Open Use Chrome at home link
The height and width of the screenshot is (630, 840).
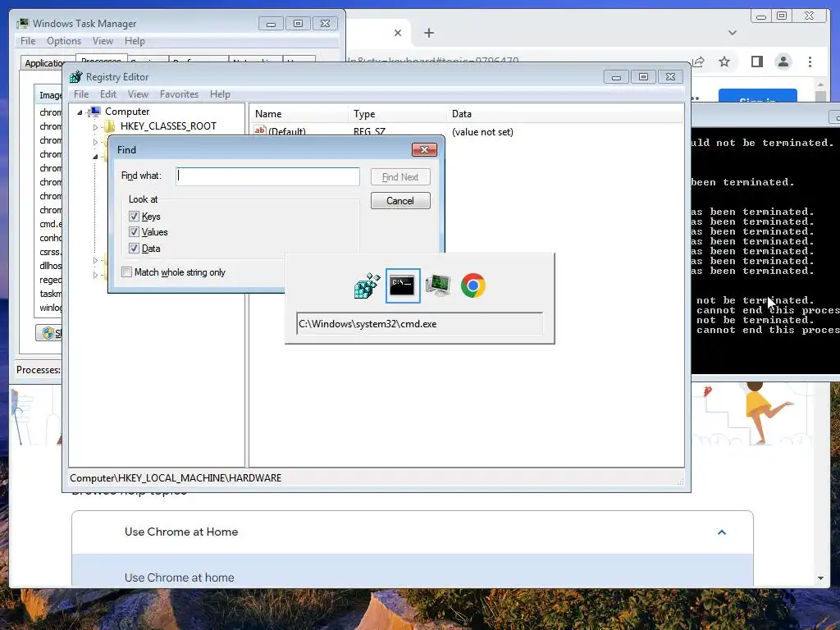(180, 577)
